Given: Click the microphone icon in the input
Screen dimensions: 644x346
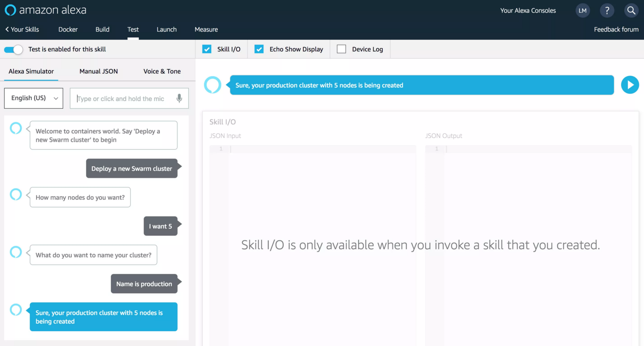Looking at the screenshot, I should 179,98.
